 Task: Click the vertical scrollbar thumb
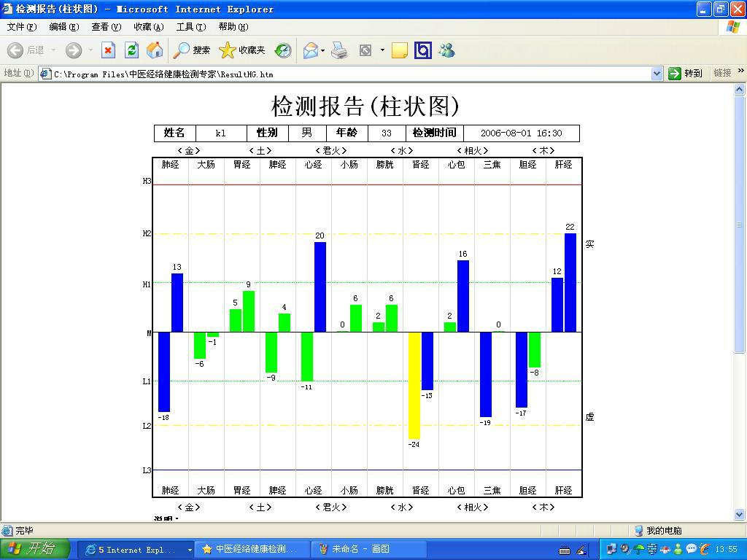coord(740,224)
